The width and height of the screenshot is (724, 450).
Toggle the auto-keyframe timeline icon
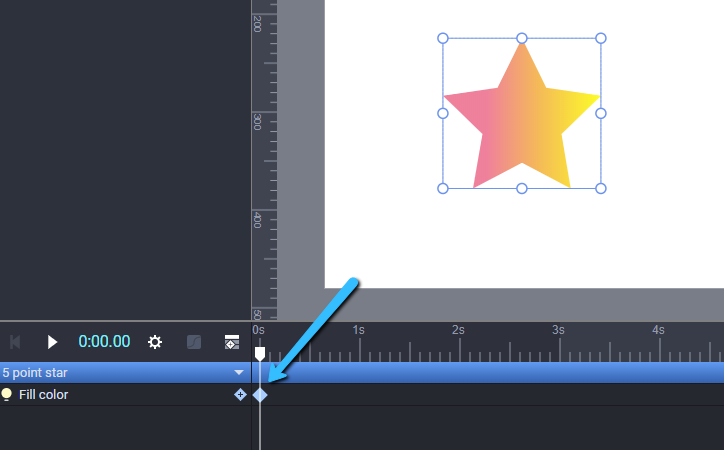232,342
